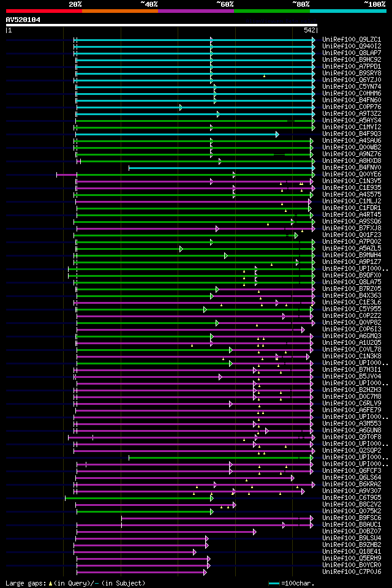Click the UniRef100_Q01F23 label
Image resolution: width=392 pixels, height=588 pixels.
click(352, 235)
